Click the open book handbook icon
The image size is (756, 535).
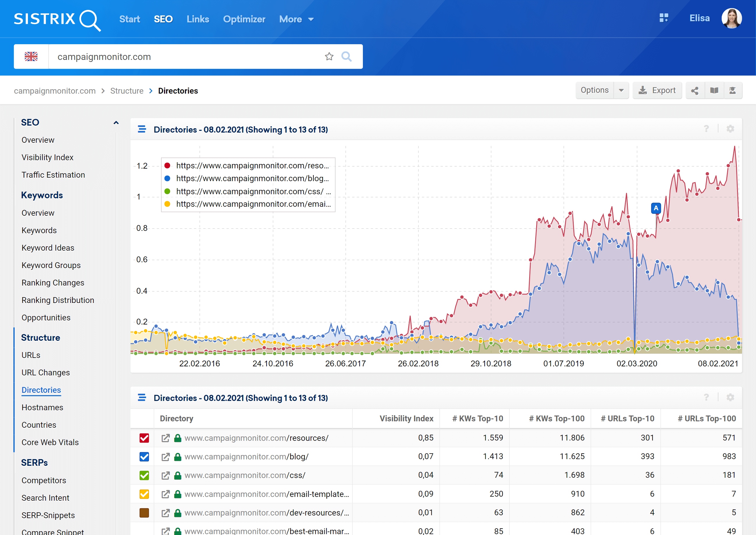(x=714, y=91)
